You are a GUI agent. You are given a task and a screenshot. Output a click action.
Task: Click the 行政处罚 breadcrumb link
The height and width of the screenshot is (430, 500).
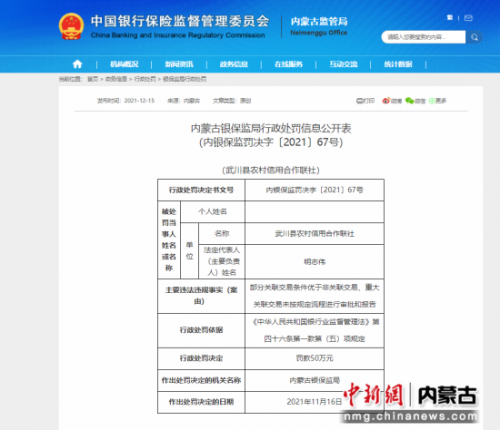(x=145, y=79)
